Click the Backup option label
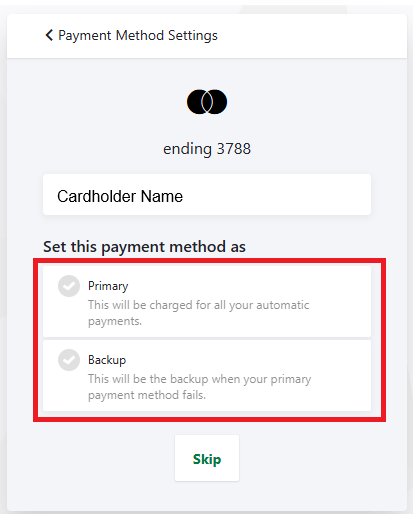Image resolution: width=413 pixels, height=514 pixels. pyautogui.click(x=107, y=360)
